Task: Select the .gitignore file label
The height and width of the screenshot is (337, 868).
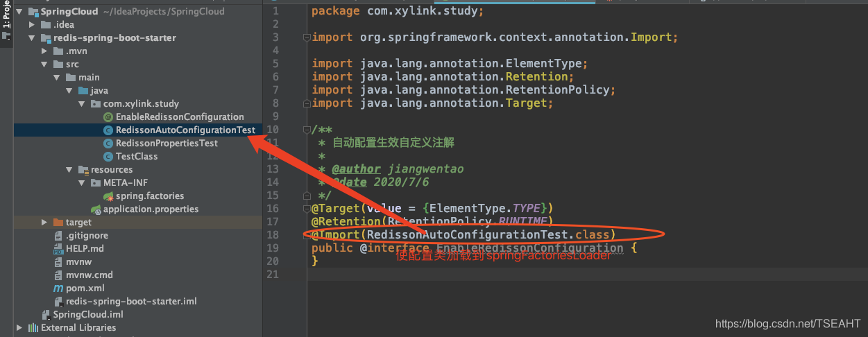Action: point(87,236)
